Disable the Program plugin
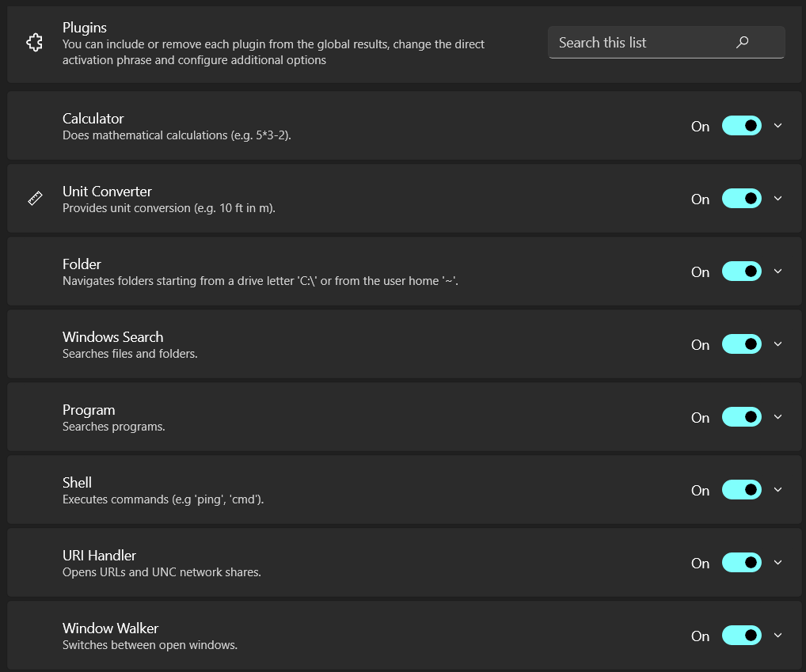Screen dimensions: 806x672 point(741,416)
